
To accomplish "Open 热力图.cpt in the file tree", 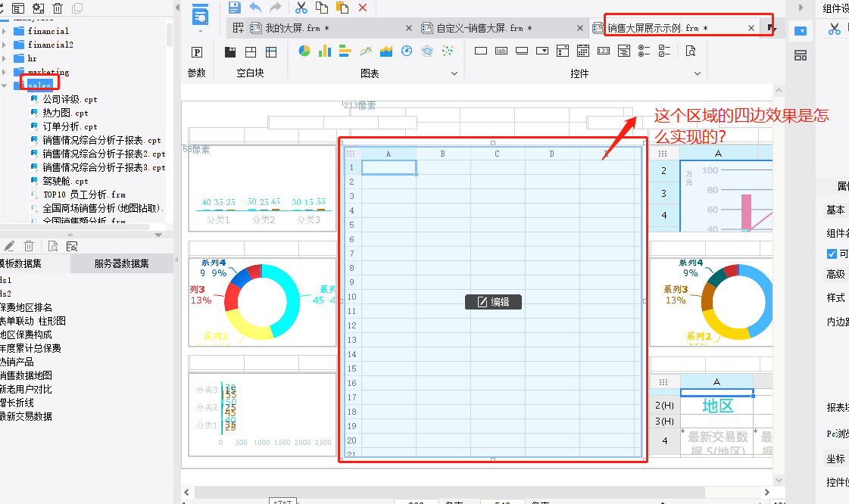I will coord(65,113).
